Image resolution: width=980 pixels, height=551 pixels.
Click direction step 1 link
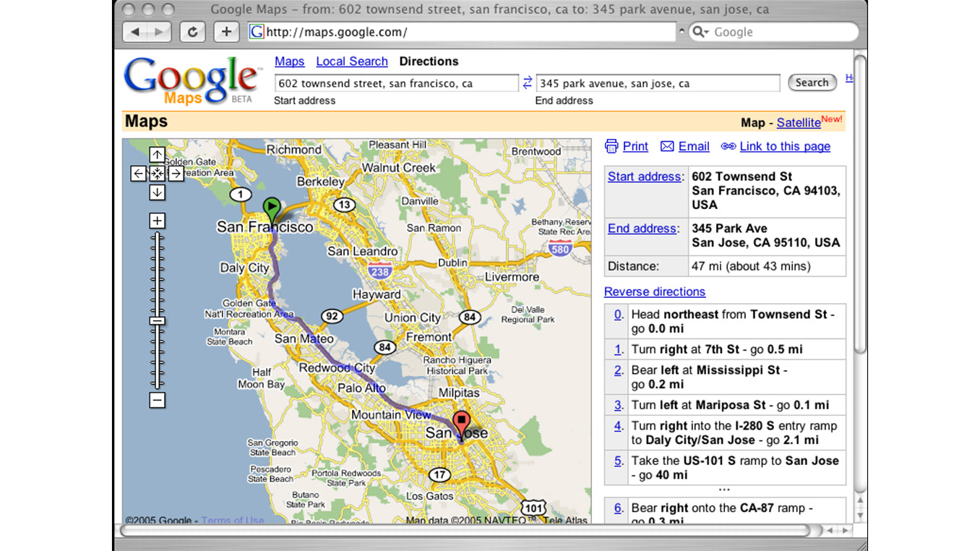pos(618,349)
